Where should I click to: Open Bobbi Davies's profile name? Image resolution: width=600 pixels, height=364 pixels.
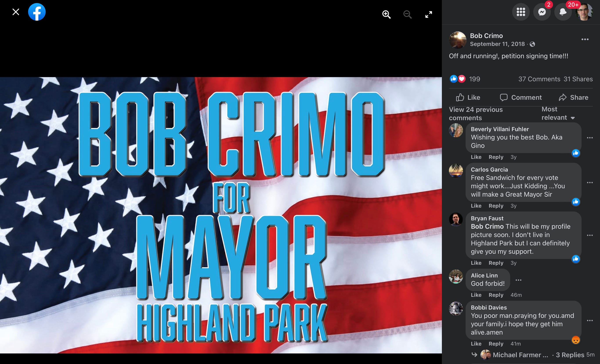tap(488, 308)
